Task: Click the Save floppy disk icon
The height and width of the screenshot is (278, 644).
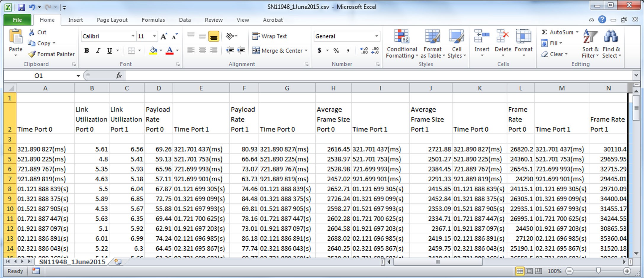Action: pyautogui.click(x=21, y=7)
